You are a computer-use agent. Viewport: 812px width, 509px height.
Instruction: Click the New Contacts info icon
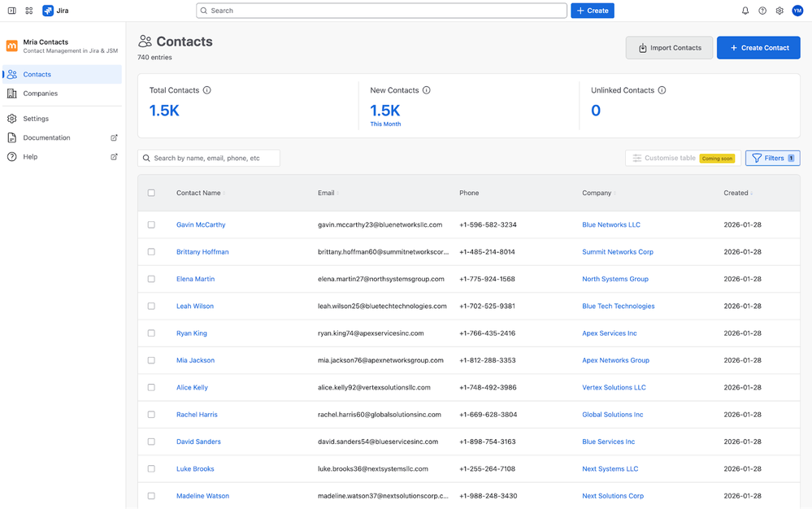(x=426, y=90)
